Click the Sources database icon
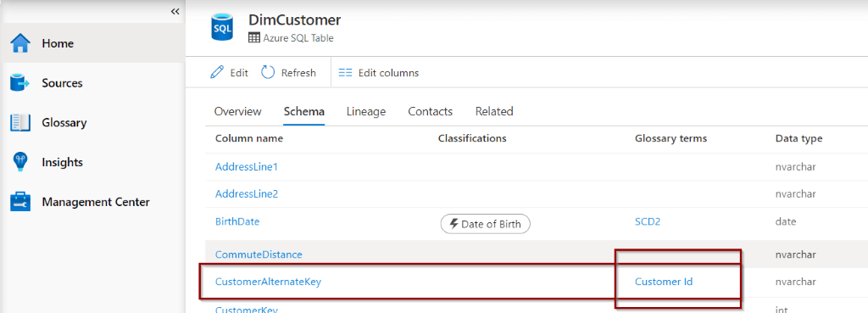This screenshot has width=868, height=313. [20, 83]
